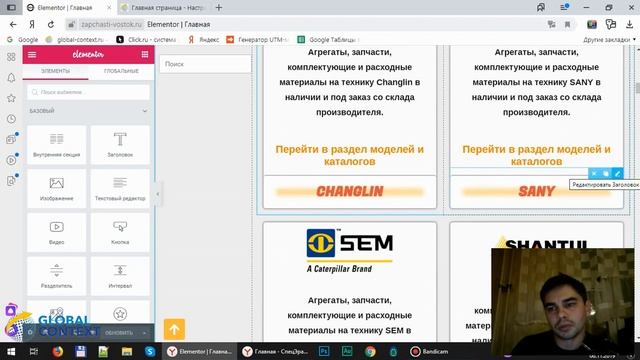640x360 pixels.
Task: Open File Explorer from taskbar
Action: pyautogui.click(x=127, y=351)
